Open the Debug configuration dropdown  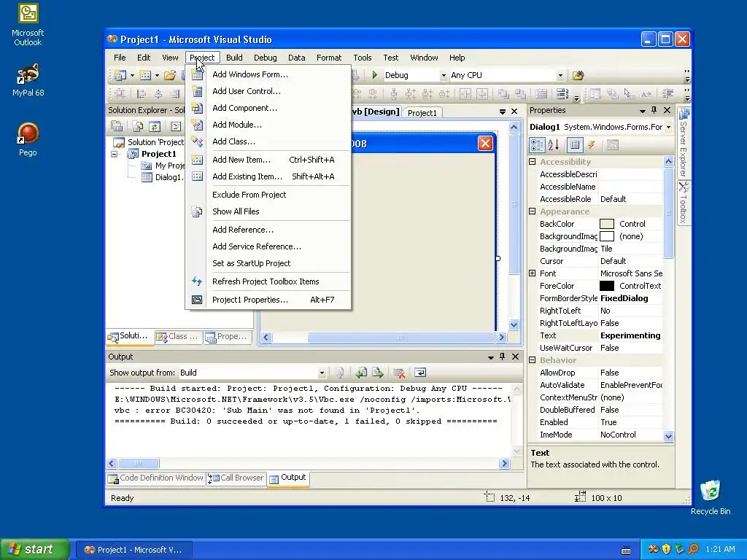[x=443, y=75]
